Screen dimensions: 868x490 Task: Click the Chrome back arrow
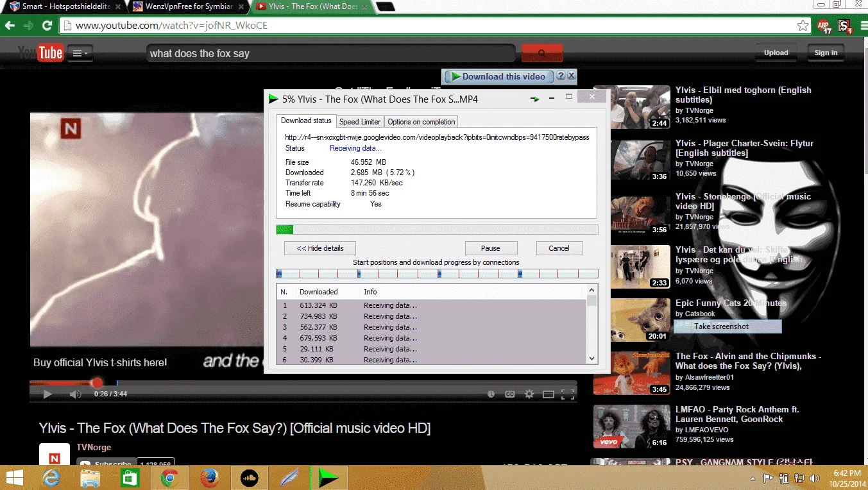(10, 26)
